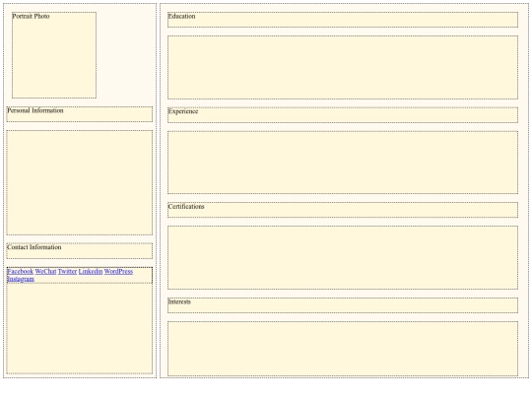Click the empty content box below Education
This screenshot has width=532, height=399.
coord(343,68)
